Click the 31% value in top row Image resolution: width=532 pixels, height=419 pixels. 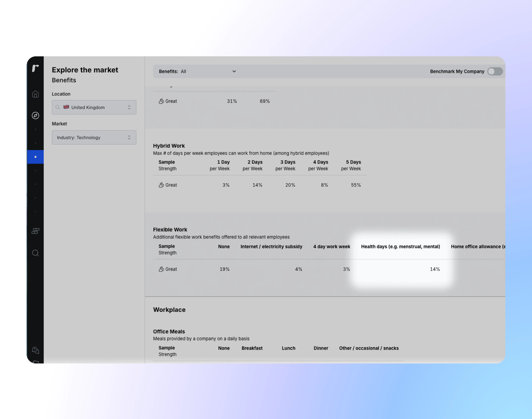click(x=232, y=101)
